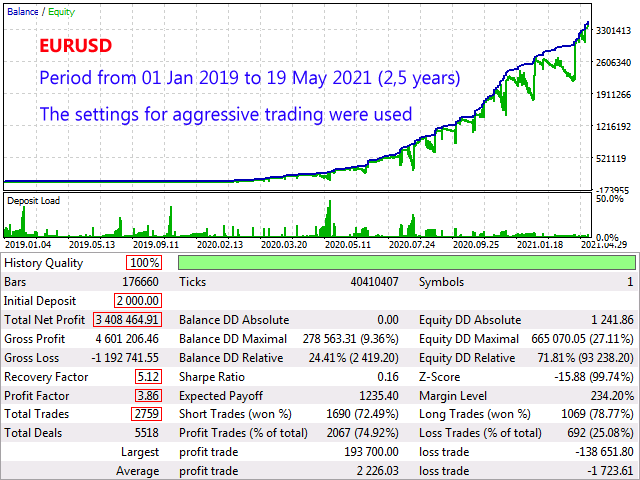Click Short Trades value 1690 (72.49%)
Screen dimensions: 640x480
pos(362,414)
